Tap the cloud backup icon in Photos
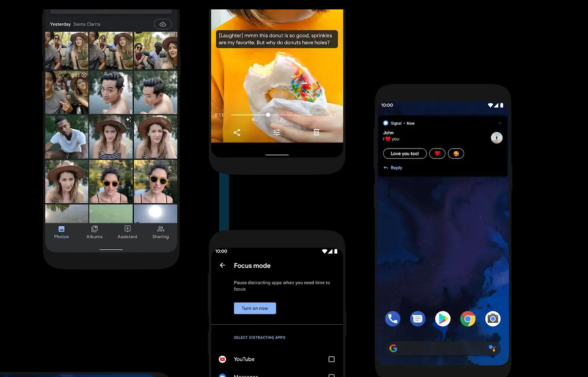Viewport: 588px width, 377px height. 163,24
